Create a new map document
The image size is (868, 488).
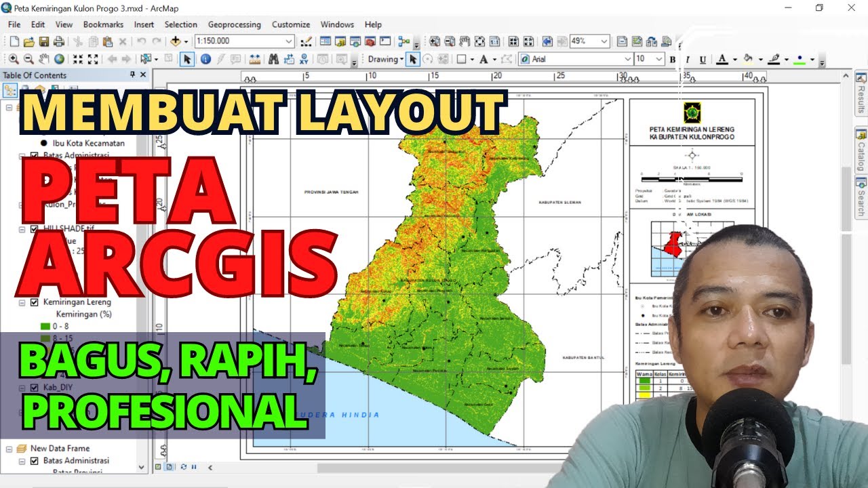(x=13, y=41)
